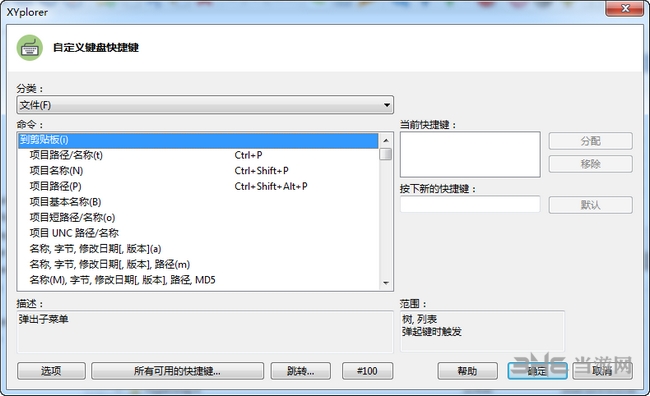This screenshot has height=396, width=650.
Task: Click the command list scrollbar thumb
Action: pos(386,154)
